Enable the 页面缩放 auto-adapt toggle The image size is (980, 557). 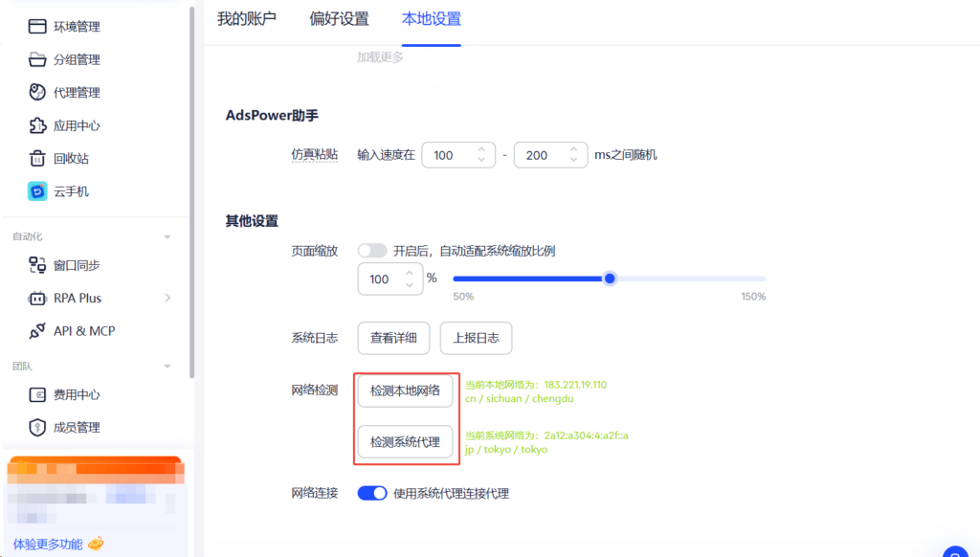(372, 251)
